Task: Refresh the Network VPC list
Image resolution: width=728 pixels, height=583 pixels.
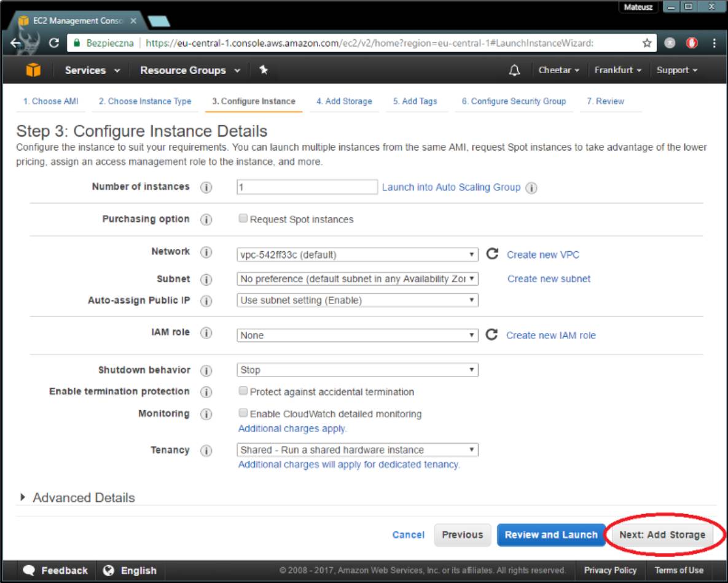Action: 491,254
